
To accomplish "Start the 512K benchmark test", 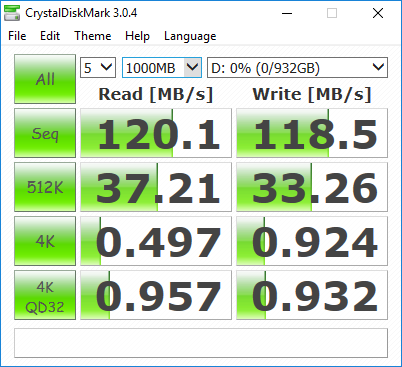I will [x=45, y=187].
